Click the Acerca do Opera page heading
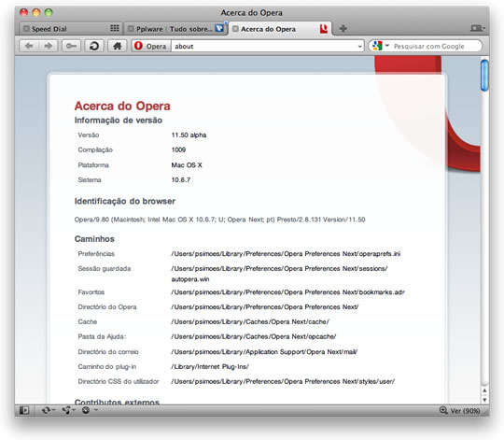504x440 pixels. [122, 106]
